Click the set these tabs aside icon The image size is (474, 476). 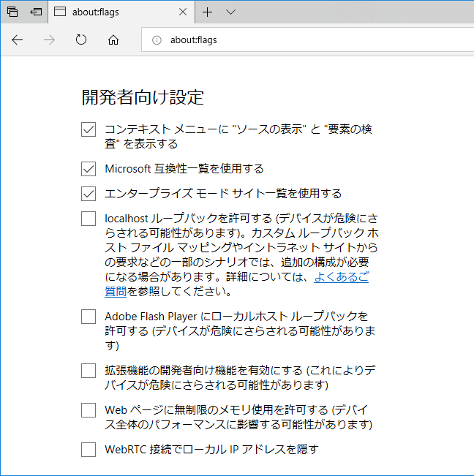(36, 12)
